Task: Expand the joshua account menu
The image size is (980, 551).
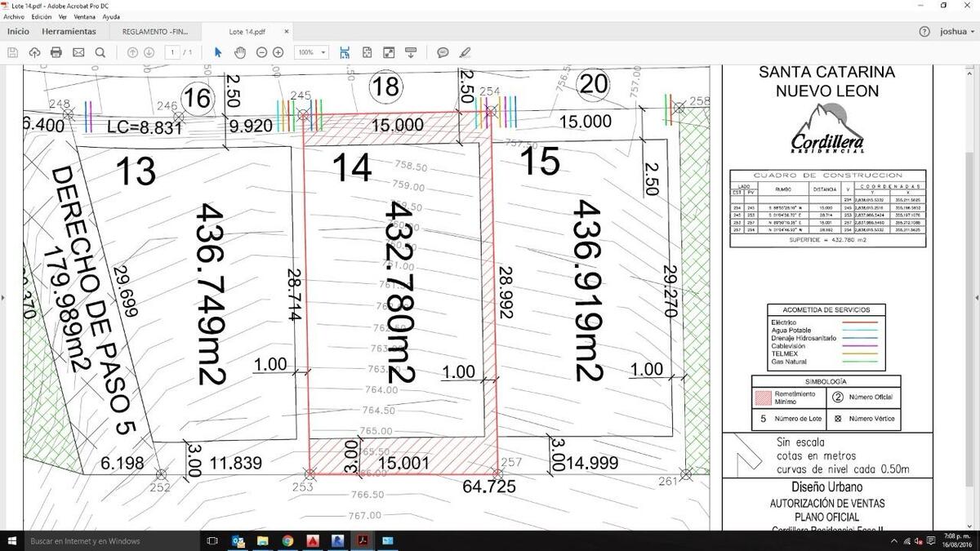Action: [x=957, y=32]
